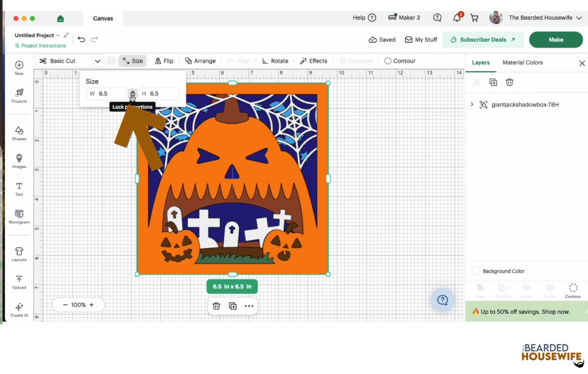Open the New project tool

pos(19,68)
